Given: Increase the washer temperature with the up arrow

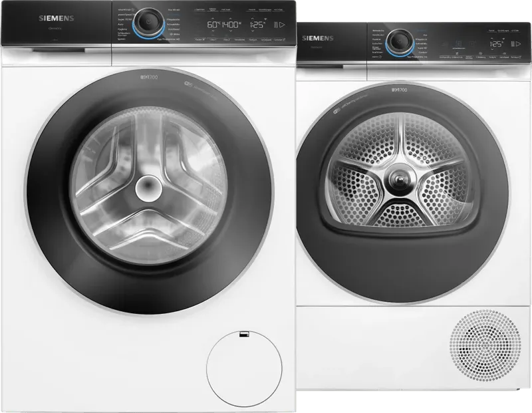Looking at the screenshot, I should pos(213,19).
